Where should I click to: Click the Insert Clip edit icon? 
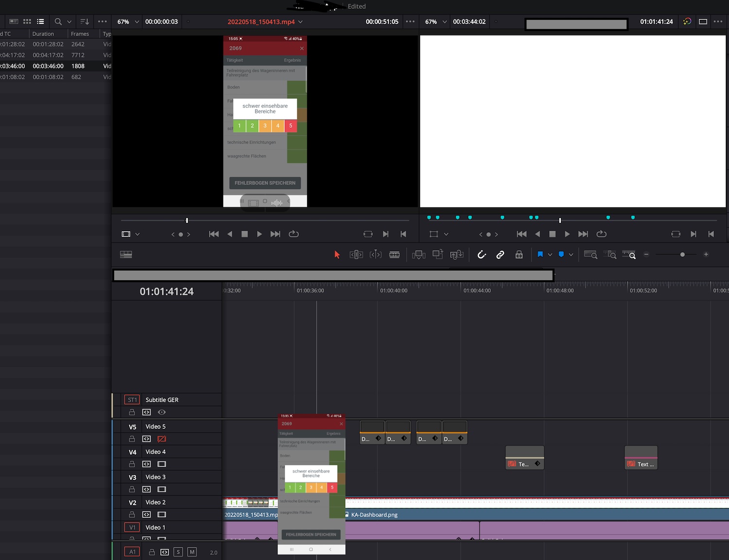pyautogui.click(x=418, y=255)
